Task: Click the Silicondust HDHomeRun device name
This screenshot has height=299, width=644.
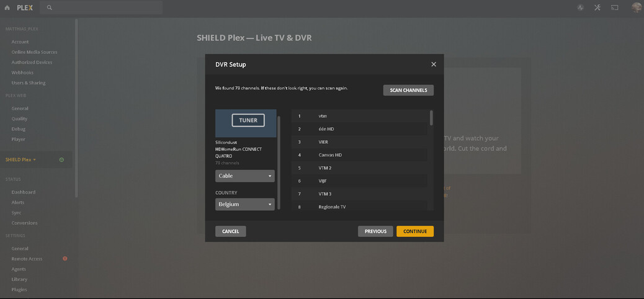Action: (x=238, y=149)
